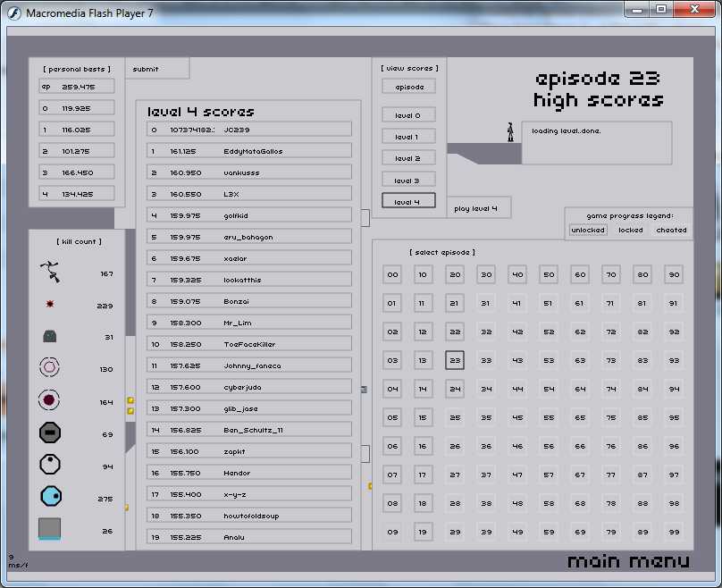Choose episode 10 in the episode grid
The image size is (722, 588).
click(x=424, y=274)
